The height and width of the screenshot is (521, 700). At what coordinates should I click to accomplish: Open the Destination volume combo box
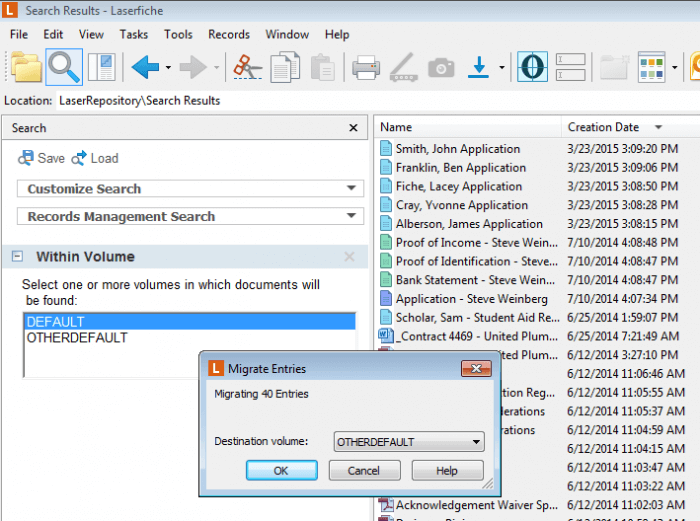pyautogui.click(x=408, y=442)
